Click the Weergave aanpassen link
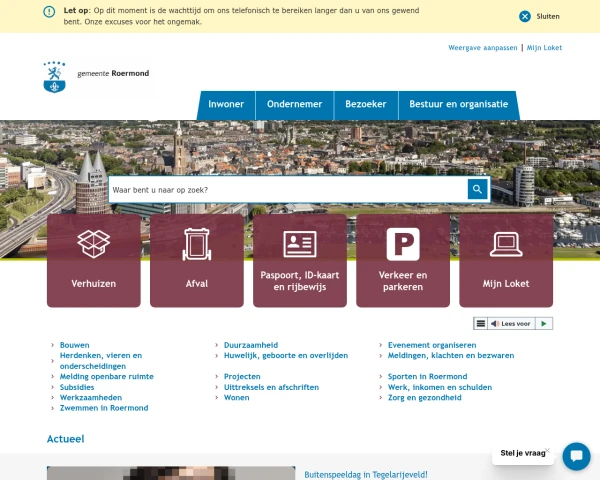Screen dimensions: 600x480 click(483, 48)
